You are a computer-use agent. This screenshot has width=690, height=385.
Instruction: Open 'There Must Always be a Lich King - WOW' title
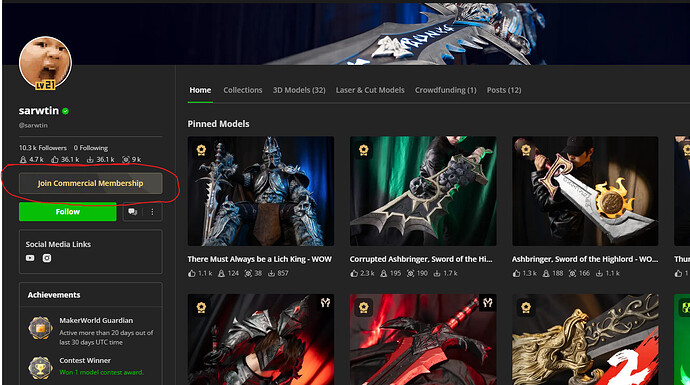coord(260,259)
